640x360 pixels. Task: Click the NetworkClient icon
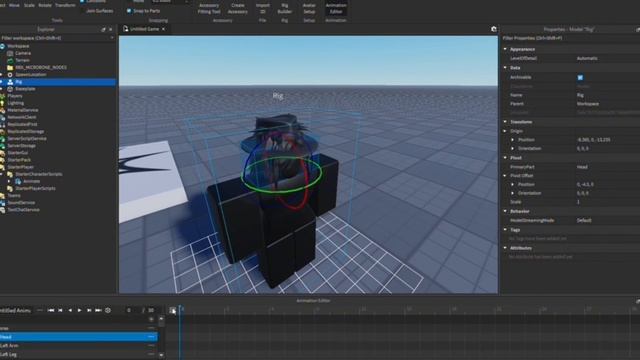click(x=3, y=118)
